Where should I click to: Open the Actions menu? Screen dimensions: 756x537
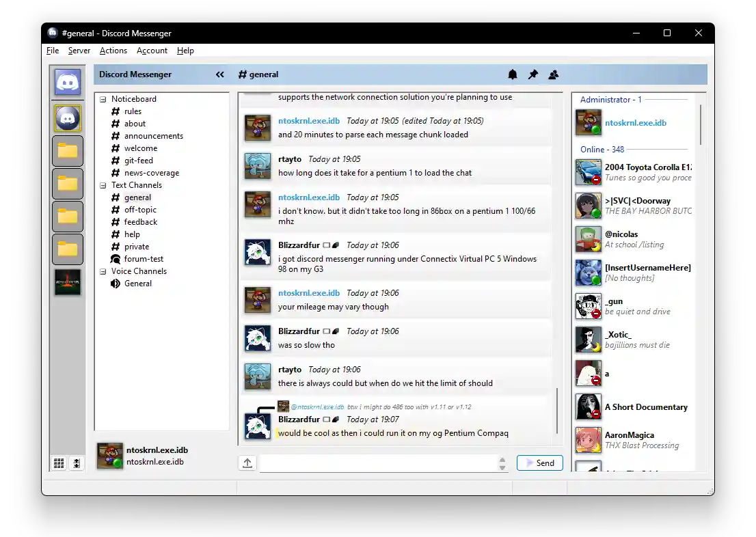click(113, 50)
